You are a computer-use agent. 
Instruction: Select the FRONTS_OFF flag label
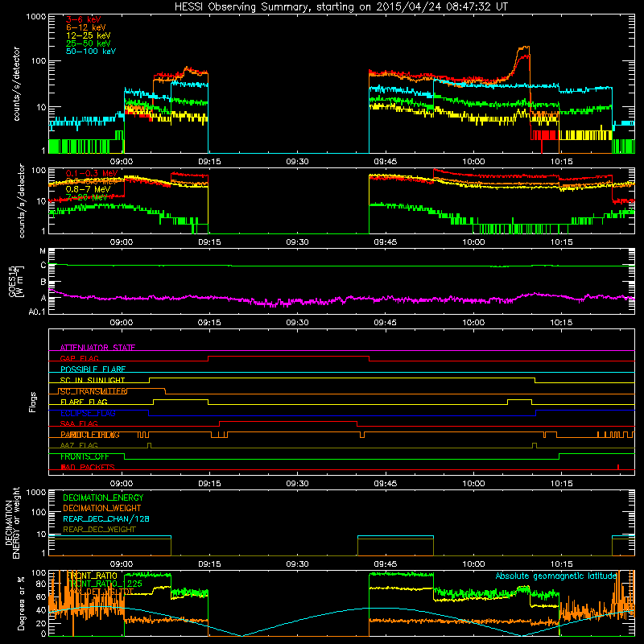85,456
